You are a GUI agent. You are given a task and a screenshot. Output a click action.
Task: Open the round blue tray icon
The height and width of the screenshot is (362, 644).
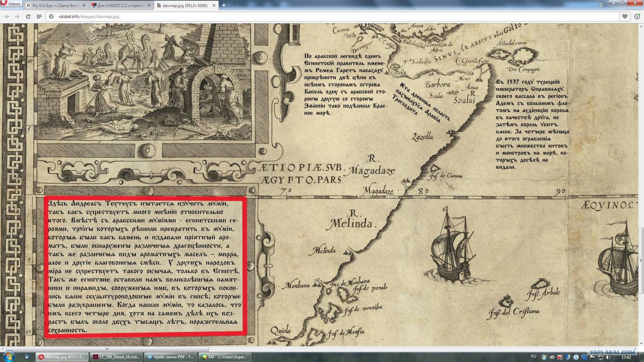pos(576,357)
